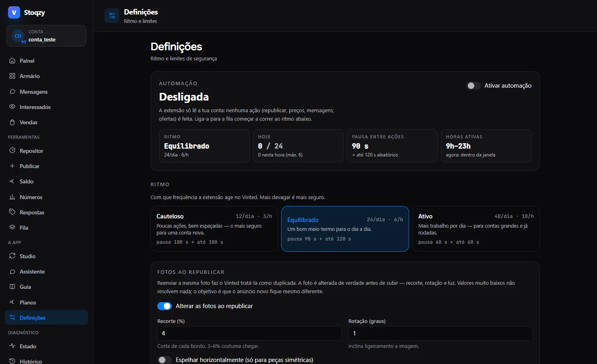The width and height of the screenshot is (597, 364).
Task: Click the Interessados eye icon
Action: (12, 107)
